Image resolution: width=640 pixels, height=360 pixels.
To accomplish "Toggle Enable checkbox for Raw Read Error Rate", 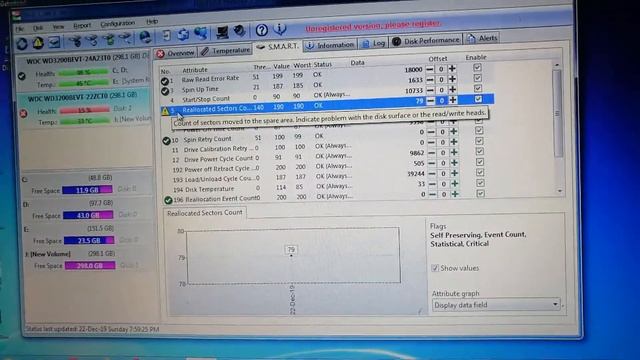I will [x=477, y=67].
